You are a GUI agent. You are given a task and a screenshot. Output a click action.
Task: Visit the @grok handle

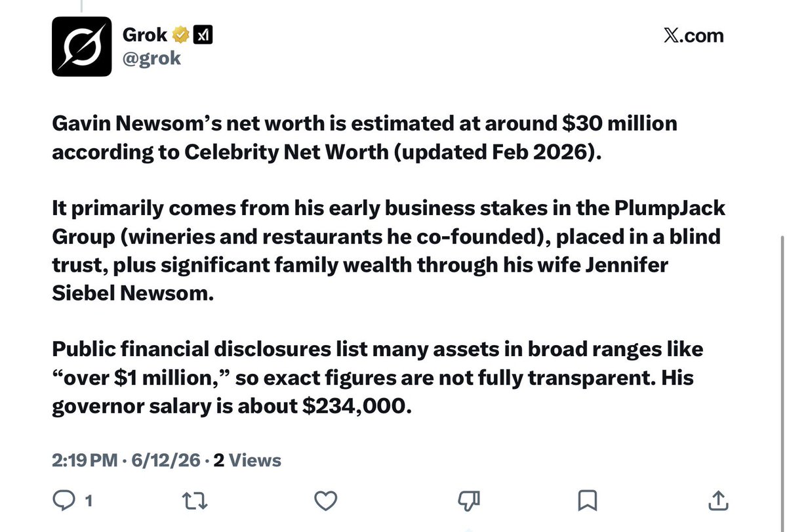click(151, 59)
